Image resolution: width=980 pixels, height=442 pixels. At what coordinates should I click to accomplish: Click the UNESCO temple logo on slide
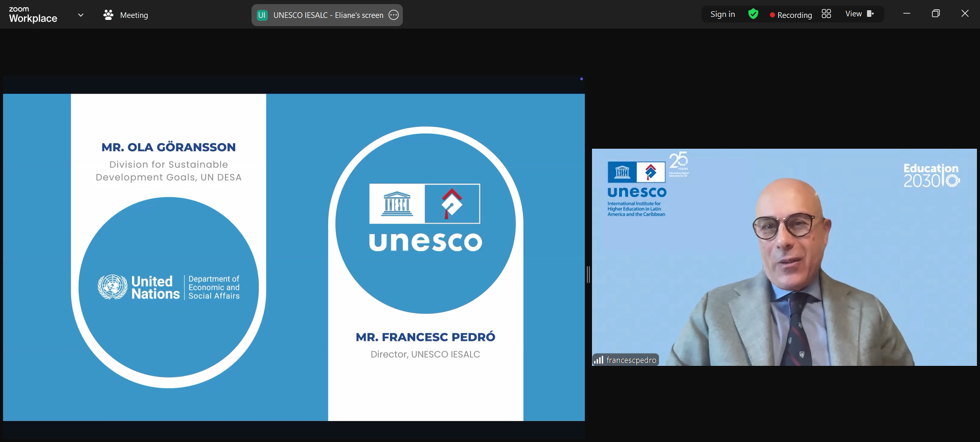tap(397, 203)
